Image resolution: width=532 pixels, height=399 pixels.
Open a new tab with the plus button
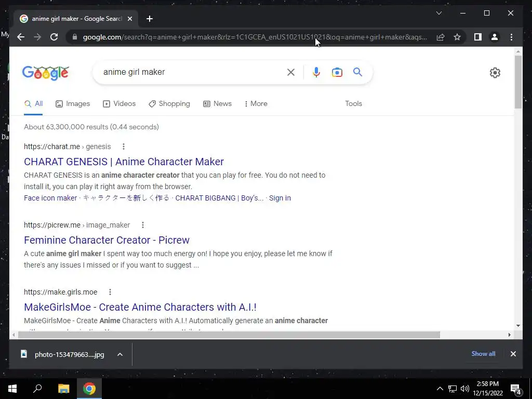(x=150, y=19)
